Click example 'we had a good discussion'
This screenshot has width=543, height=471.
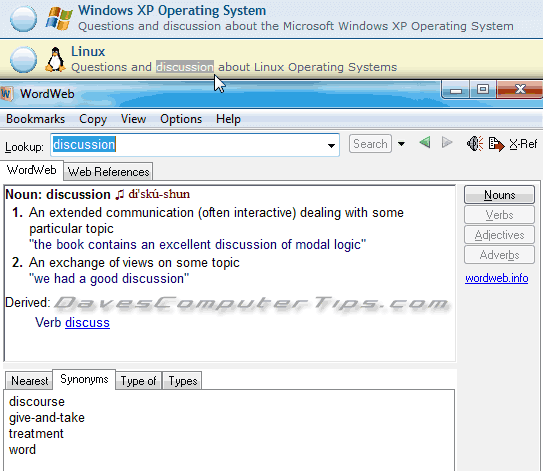(109, 278)
